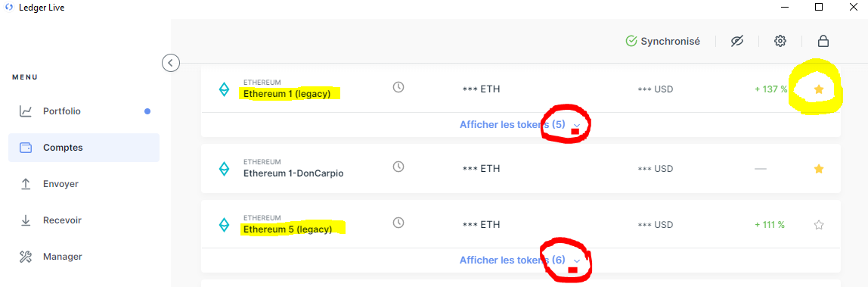The width and height of the screenshot is (868, 287).
Task: Open the Manager section
Action: (84, 257)
